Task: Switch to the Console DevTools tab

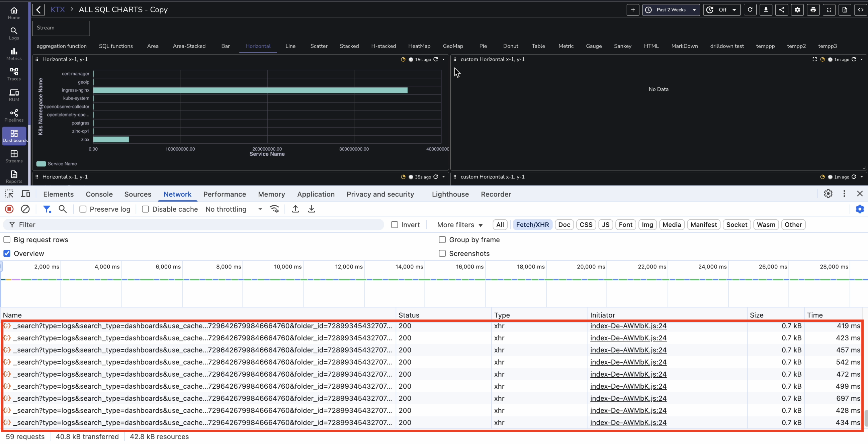Action: [x=99, y=194]
